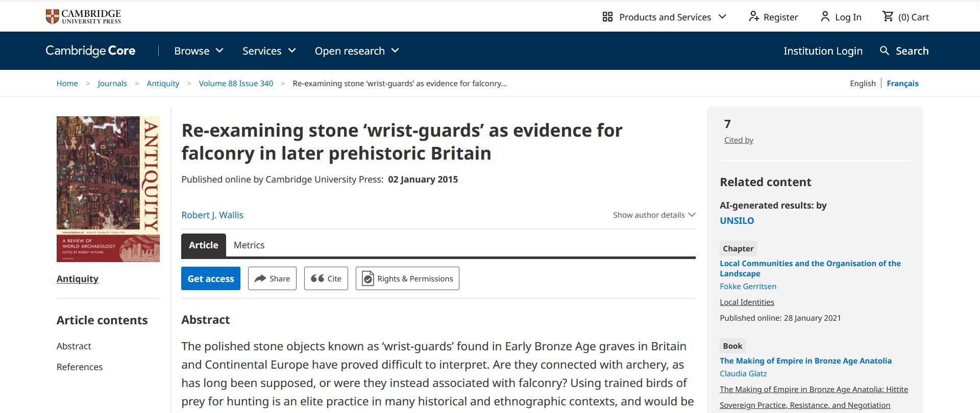Click the Products and Services grid icon

(607, 17)
